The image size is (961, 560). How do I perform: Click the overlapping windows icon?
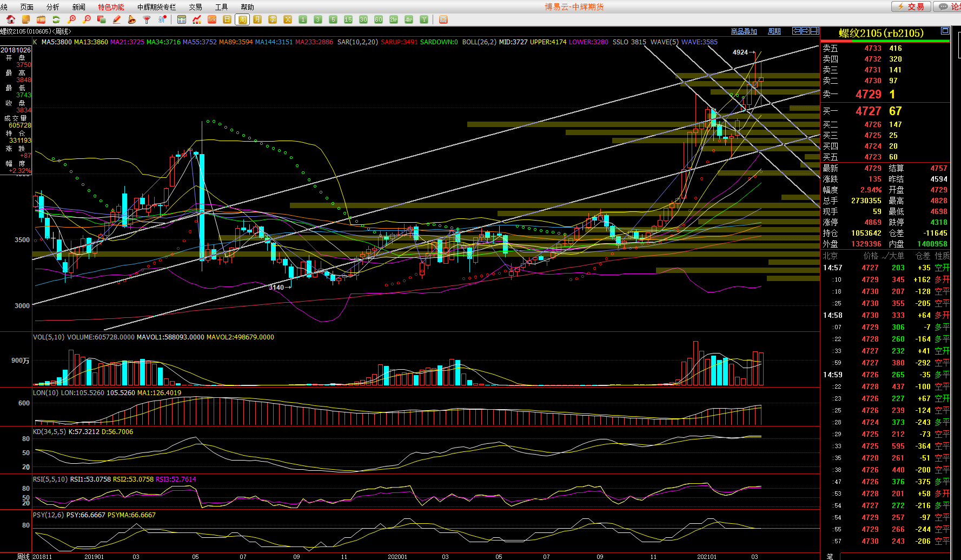pyautogui.click(x=101, y=19)
